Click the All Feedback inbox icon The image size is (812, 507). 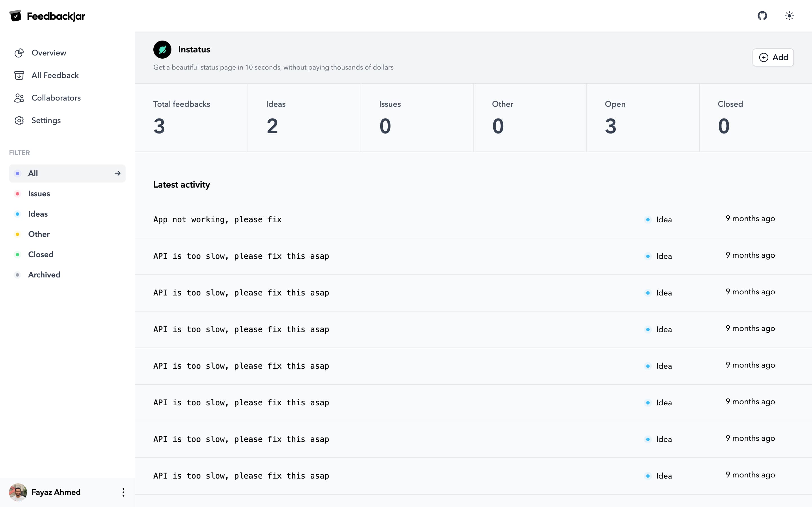click(19, 75)
